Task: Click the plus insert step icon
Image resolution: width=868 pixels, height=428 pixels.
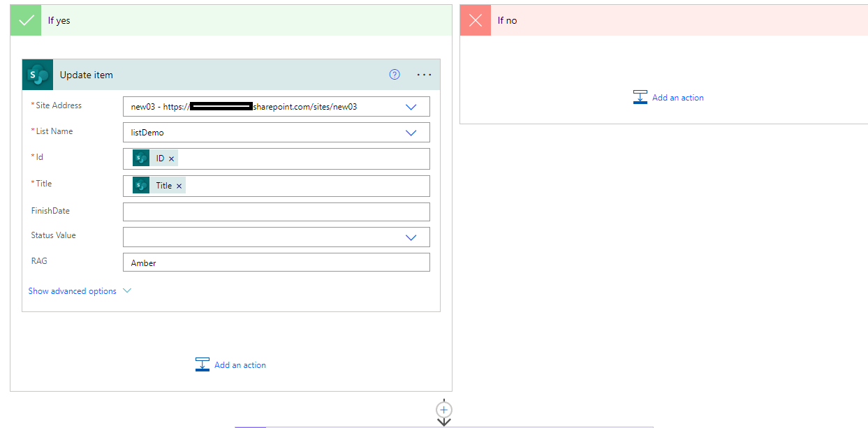Action: click(x=444, y=409)
